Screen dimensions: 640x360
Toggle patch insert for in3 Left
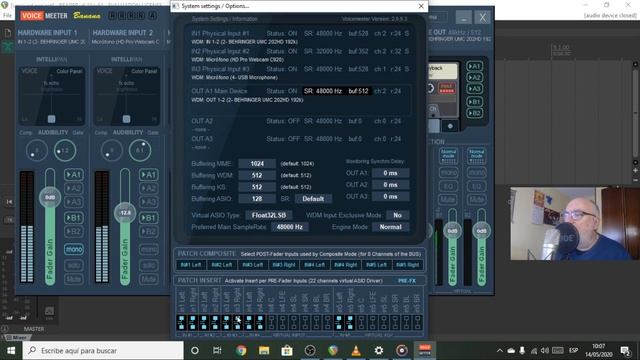tap(227, 322)
